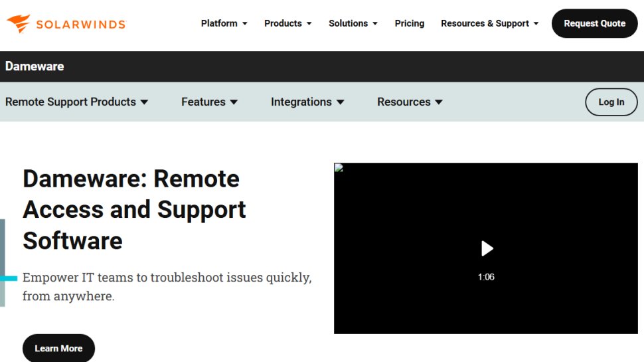Go to the Pricing page

tap(410, 23)
